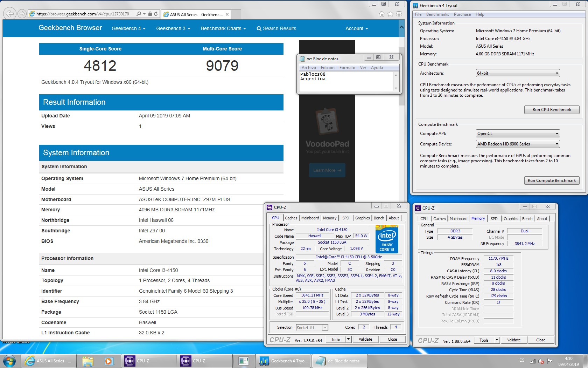Switch to second CPU-Z taskbar button
This screenshot has width=588, height=368.
tap(204, 361)
